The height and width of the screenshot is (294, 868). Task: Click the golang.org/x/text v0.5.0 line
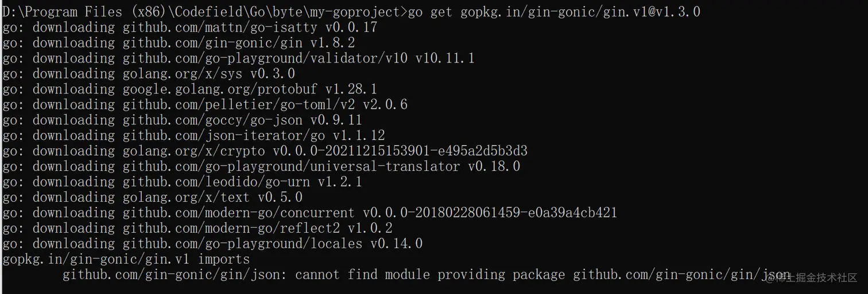[152, 197]
